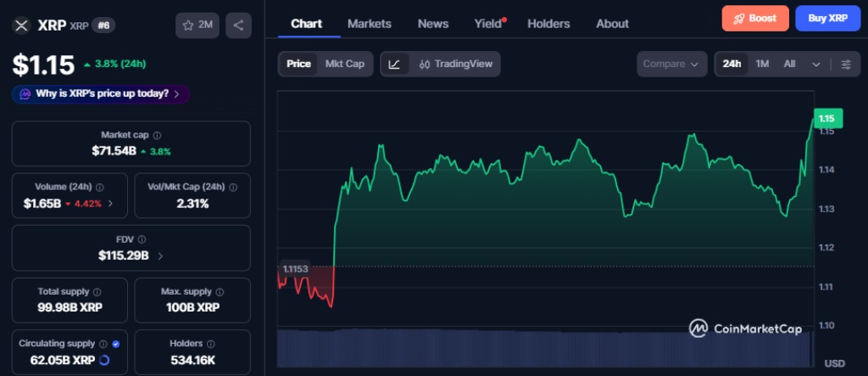Click the 62.05B XRP circulating supply value

pyautogui.click(x=63, y=361)
